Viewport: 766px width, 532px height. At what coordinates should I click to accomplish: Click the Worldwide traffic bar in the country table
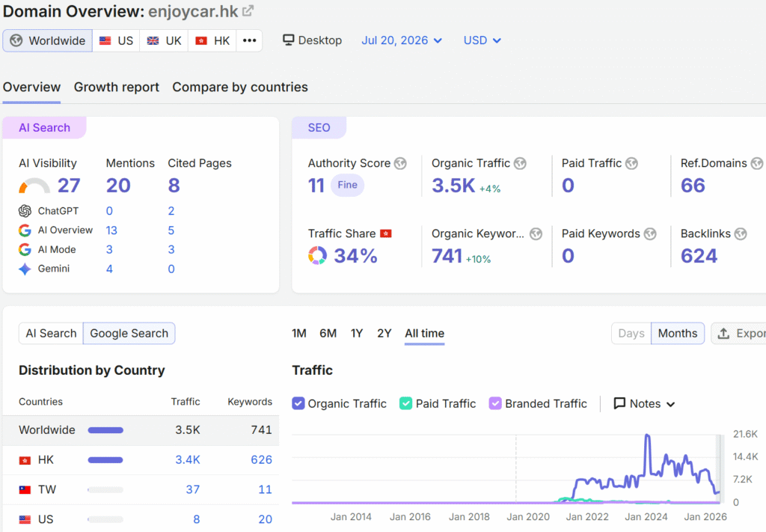click(x=105, y=430)
